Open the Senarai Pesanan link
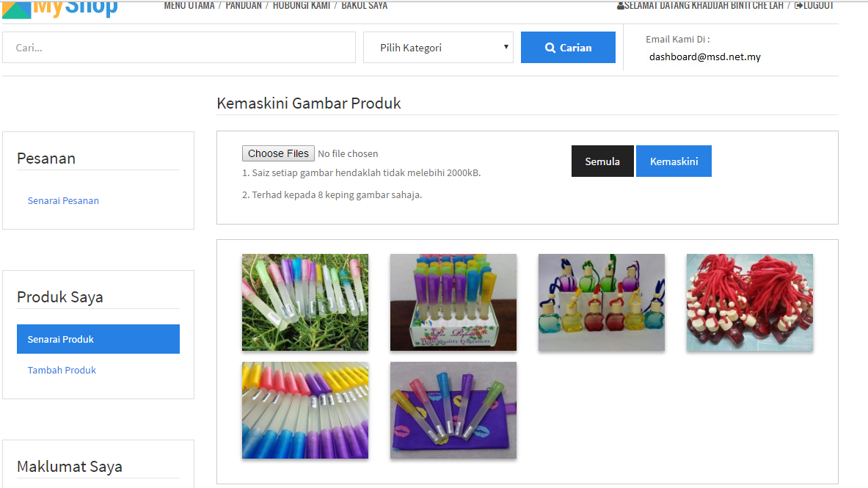868x488 pixels. tap(63, 200)
